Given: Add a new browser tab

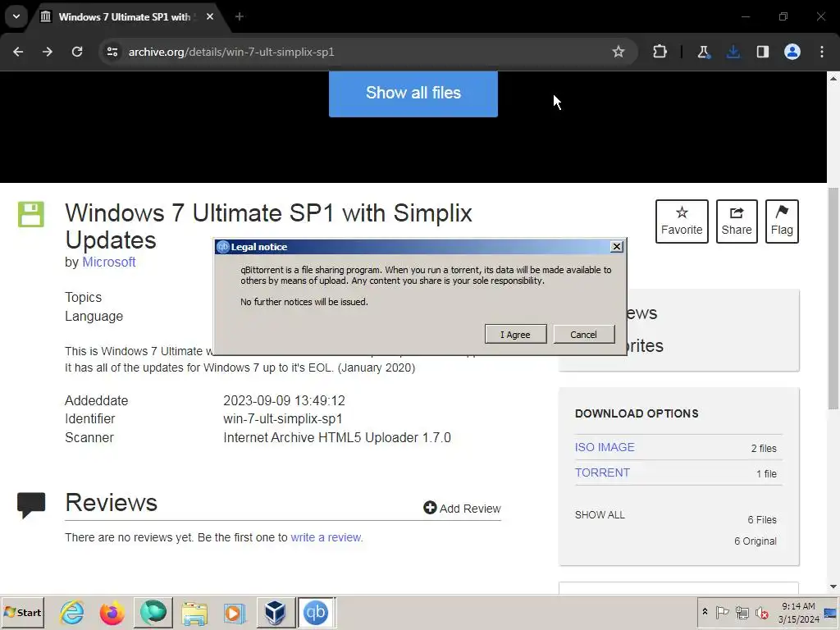Looking at the screenshot, I should pyautogui.click(x=240, y=16).
